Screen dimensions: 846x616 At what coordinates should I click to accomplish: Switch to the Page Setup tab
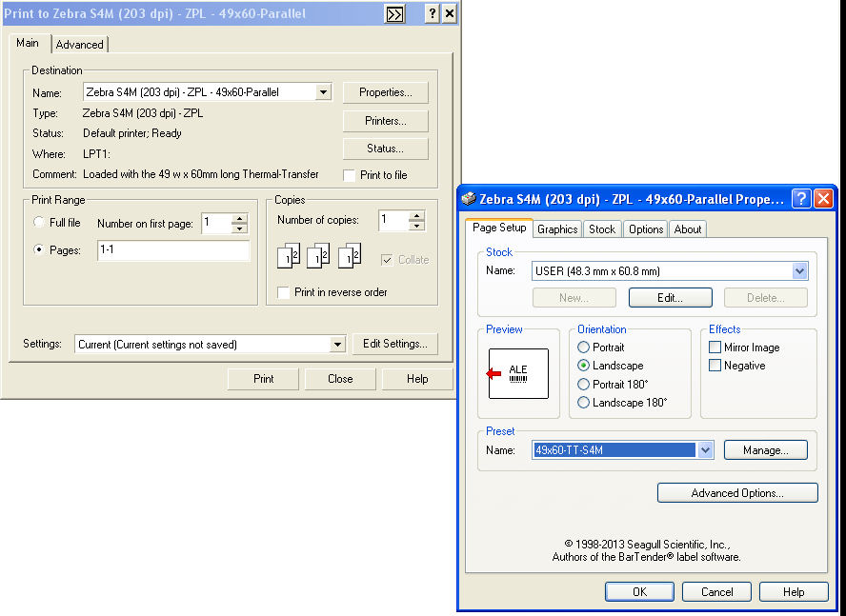coord(499,228)
